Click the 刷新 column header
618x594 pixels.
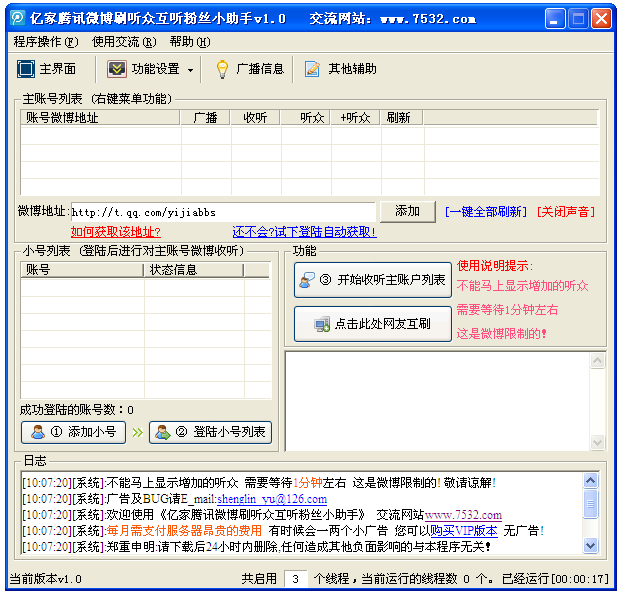coord(402,117)
